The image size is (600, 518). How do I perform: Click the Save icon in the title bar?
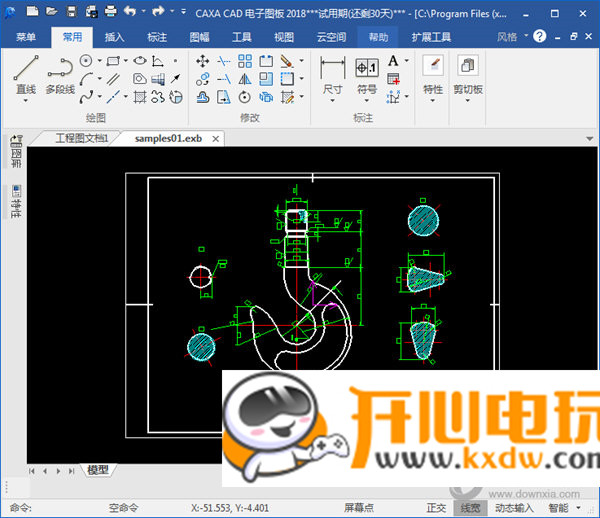72,12
